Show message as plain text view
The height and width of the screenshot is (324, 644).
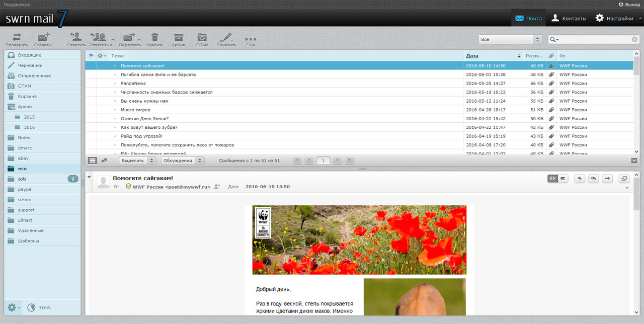(x=563, y=178)
